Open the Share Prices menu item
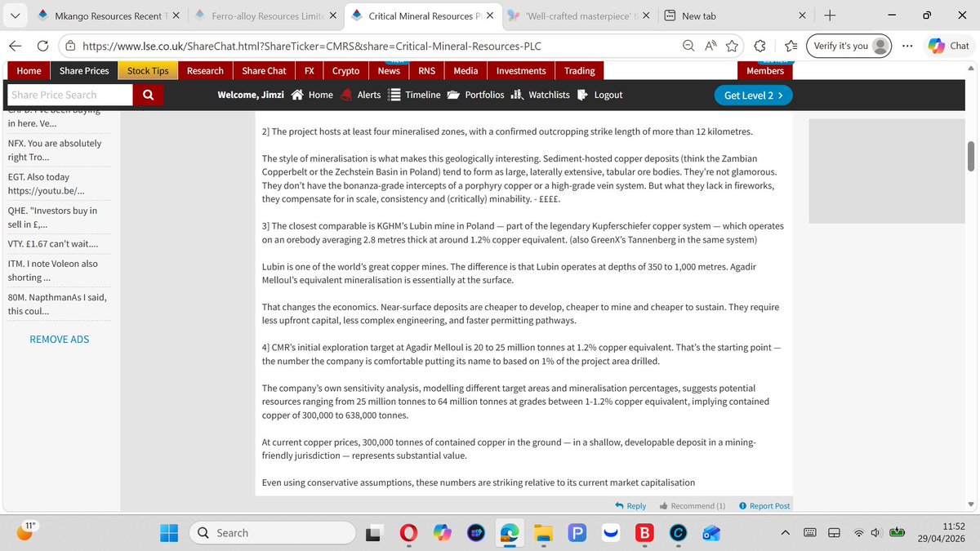 pyautogui.click(x=84, y=71)
